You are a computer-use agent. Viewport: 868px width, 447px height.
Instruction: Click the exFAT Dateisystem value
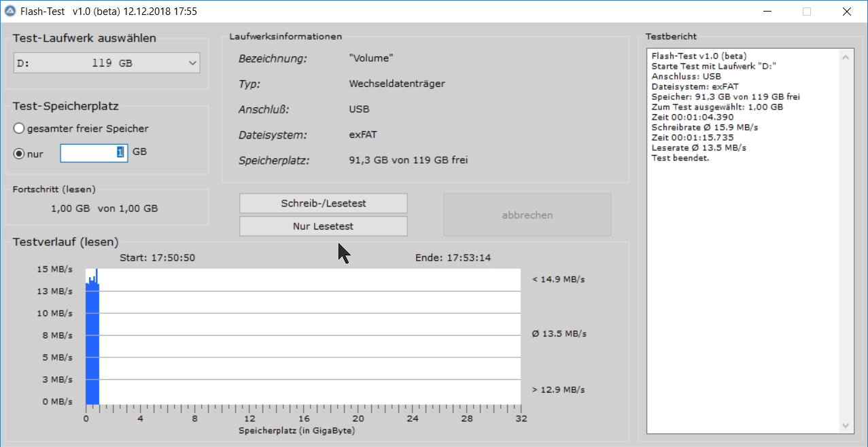(x=364, y=135)
